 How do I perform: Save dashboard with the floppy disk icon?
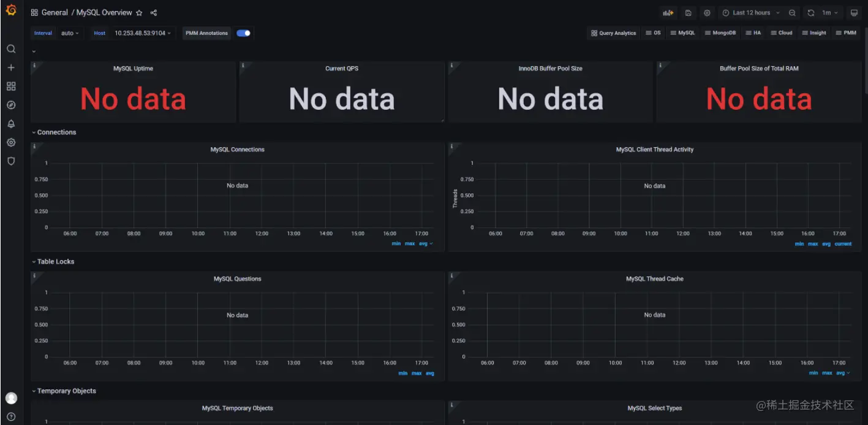pos(688,13)
